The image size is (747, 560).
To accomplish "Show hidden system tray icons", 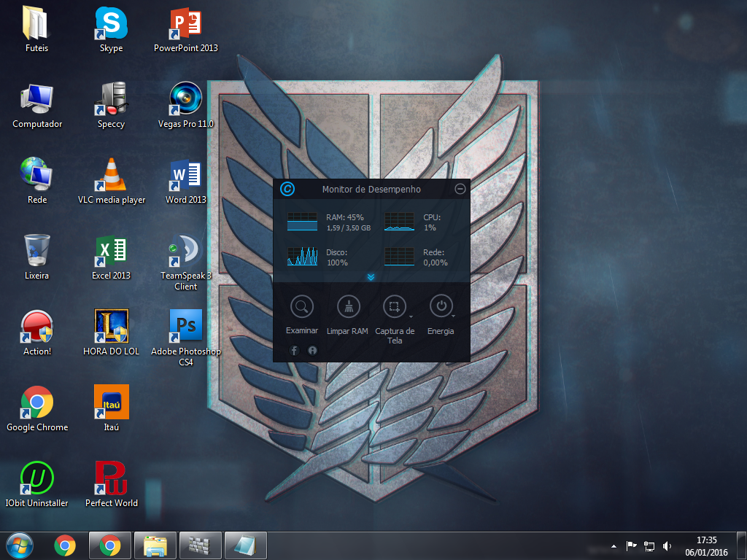I will (x=614, y=546).
